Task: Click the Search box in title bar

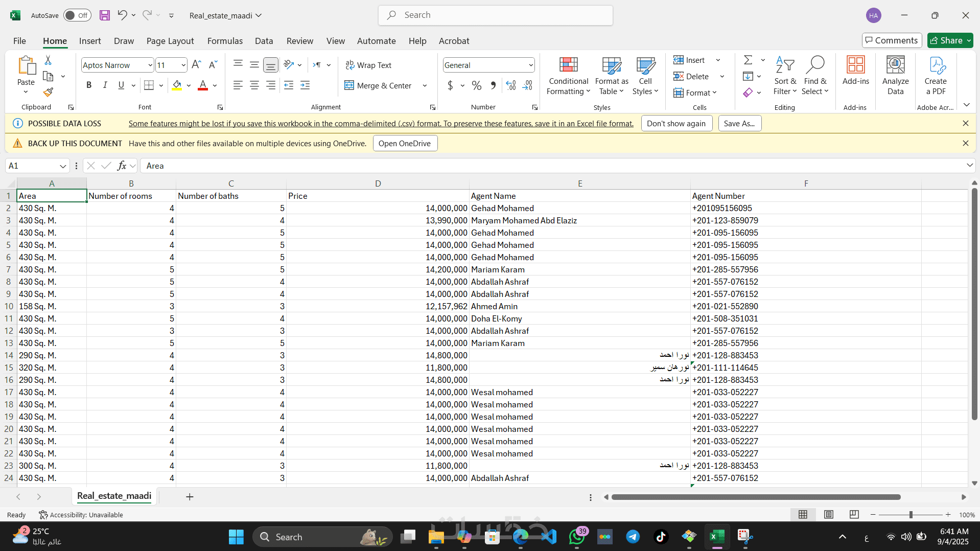Action: 495,15
